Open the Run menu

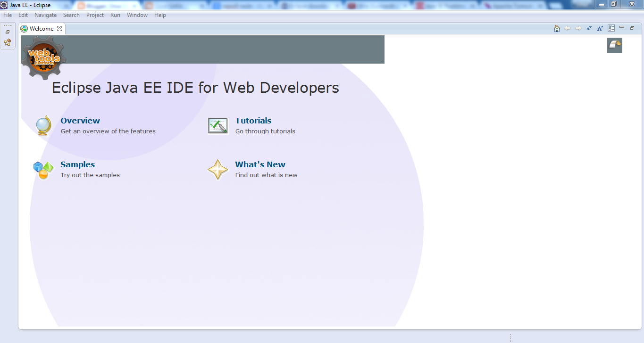[115, 15]
